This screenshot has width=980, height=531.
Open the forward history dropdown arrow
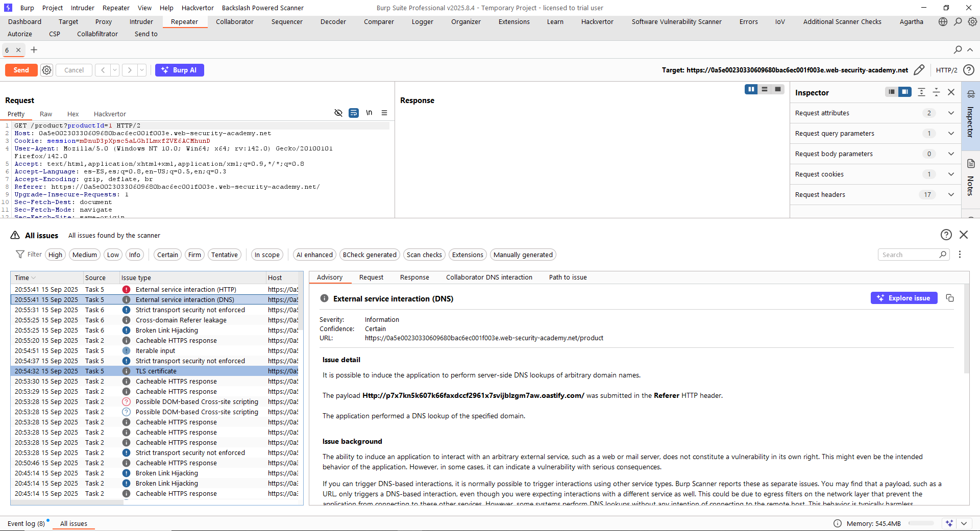coord(142,70)
